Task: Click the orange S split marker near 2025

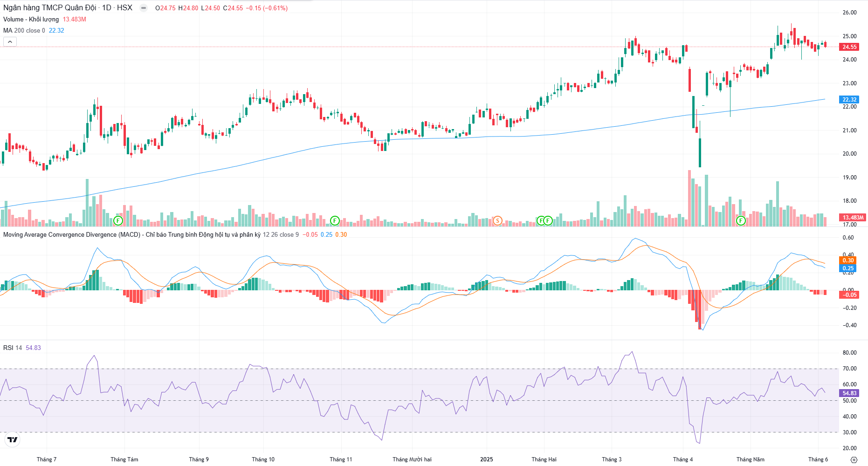Action: (497, 220)
